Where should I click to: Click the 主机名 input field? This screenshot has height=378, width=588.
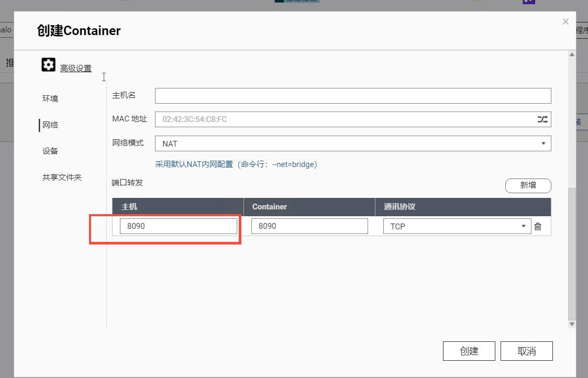[352, 95]
